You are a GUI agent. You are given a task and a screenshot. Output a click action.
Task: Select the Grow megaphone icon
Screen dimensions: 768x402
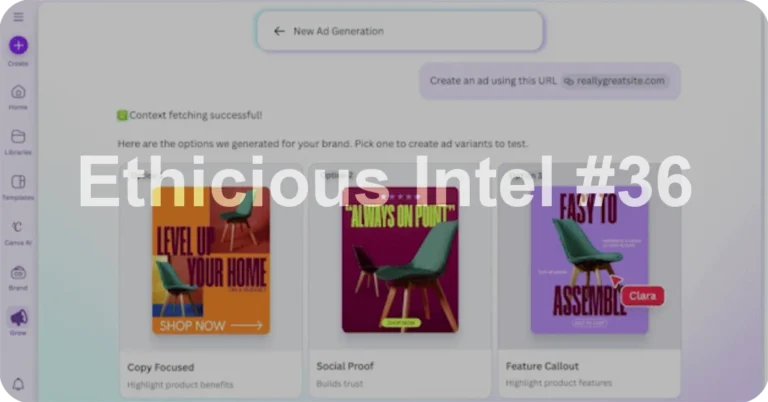click(x=19, y=318)
